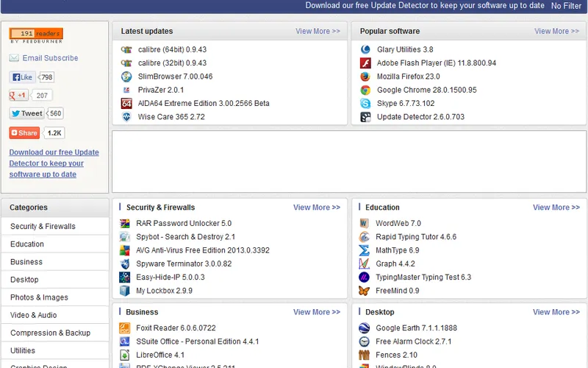
Task: Click the top banner Update Detector link
Action: 425,6
